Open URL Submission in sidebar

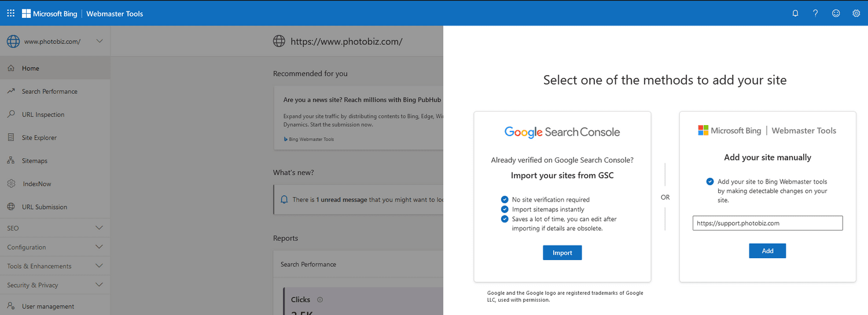[x=44, y=207]
